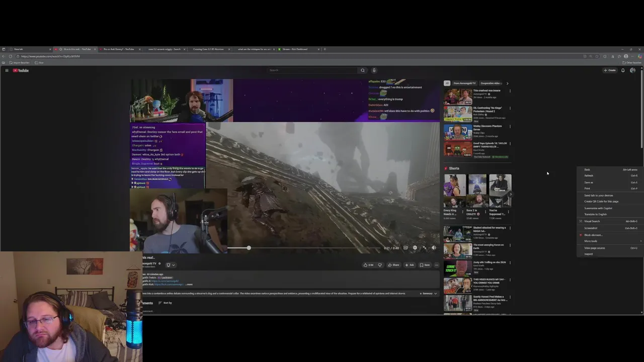This screenshot has height=362, width=644.
Task: Open options for 'Wubby Discovers Phantom Sense'
Action: (510, 126)
